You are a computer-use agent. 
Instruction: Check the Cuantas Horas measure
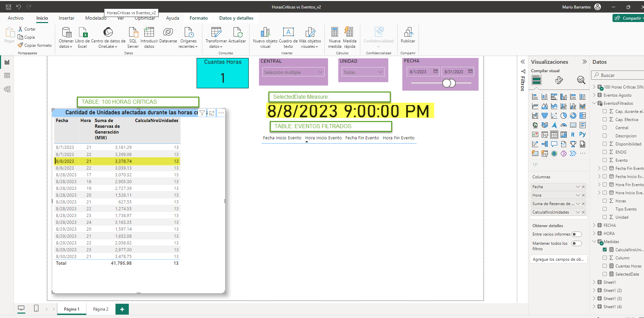pos(605,266)
